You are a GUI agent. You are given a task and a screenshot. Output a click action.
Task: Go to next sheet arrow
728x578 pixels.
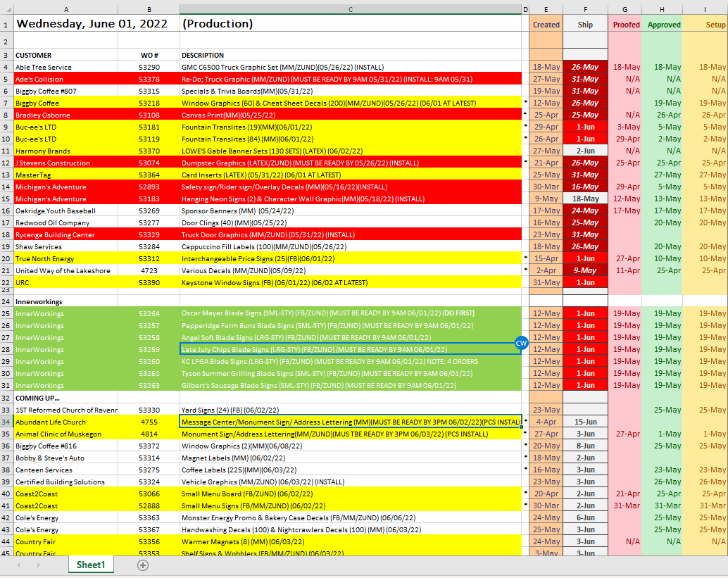point(38,565)
